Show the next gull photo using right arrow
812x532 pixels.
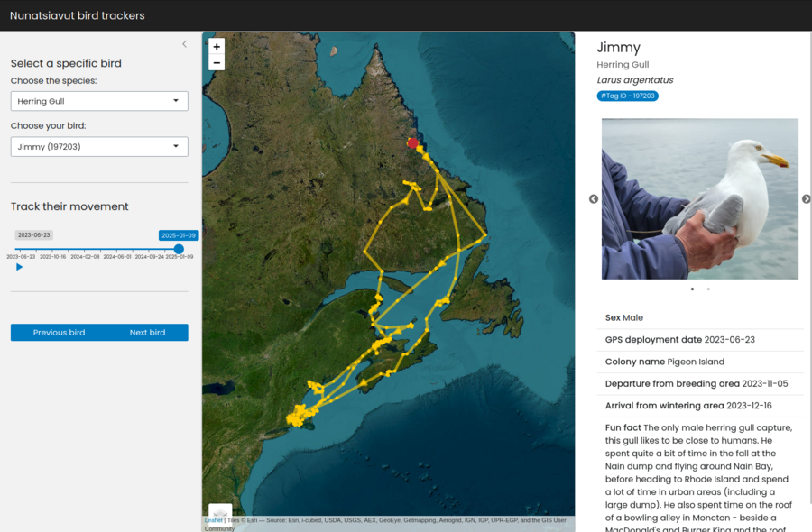(x=806, y=198)
